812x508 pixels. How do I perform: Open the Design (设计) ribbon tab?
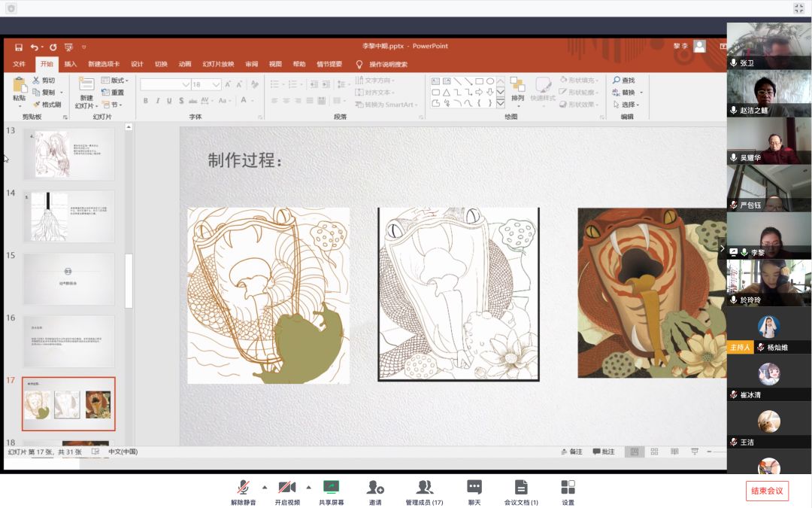coord(137,65)
